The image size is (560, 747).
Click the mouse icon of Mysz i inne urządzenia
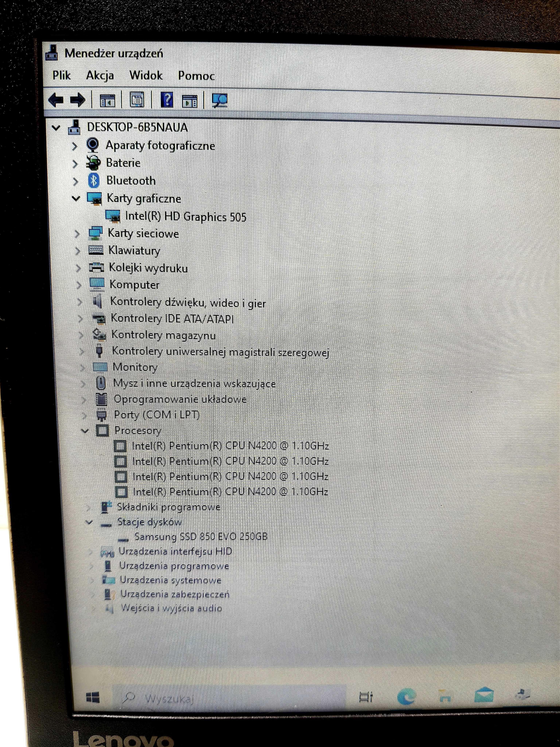(x=101, y=383)
